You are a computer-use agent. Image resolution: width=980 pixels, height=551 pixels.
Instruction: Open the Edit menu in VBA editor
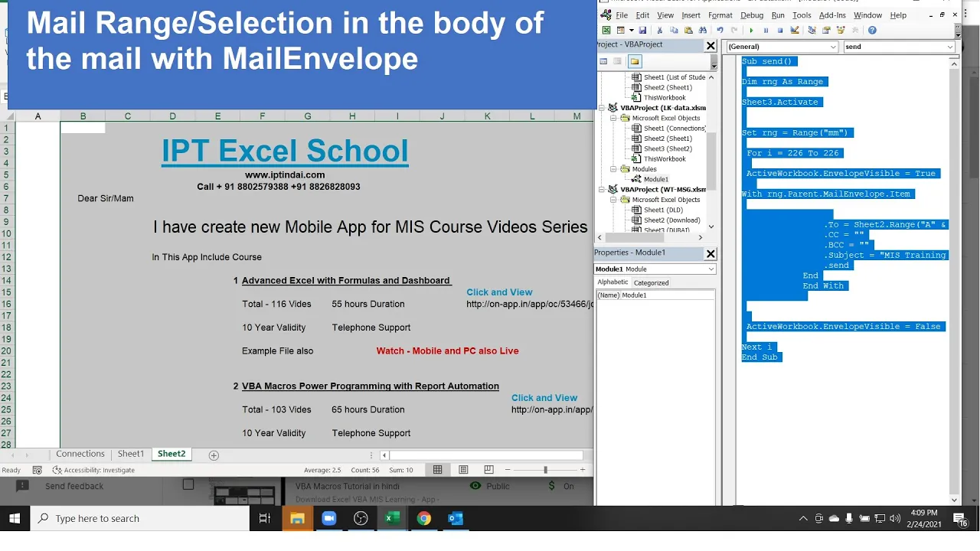coord(642,15)
